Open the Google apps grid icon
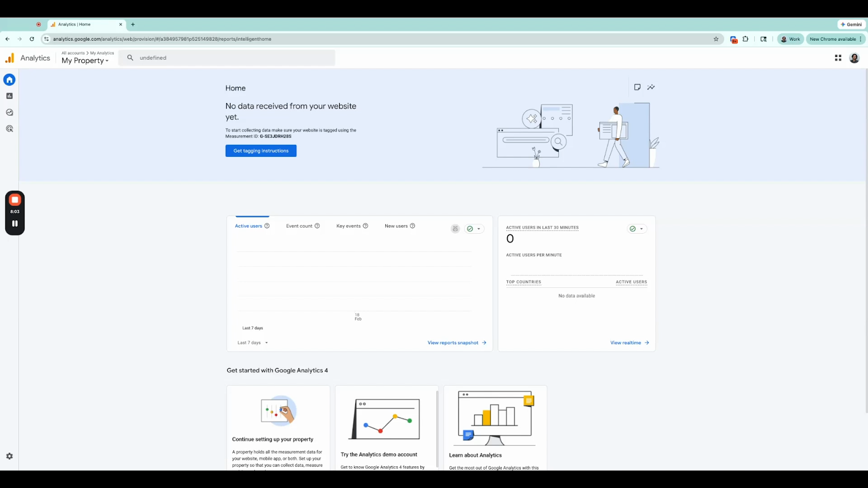 [x=838, y=58]
